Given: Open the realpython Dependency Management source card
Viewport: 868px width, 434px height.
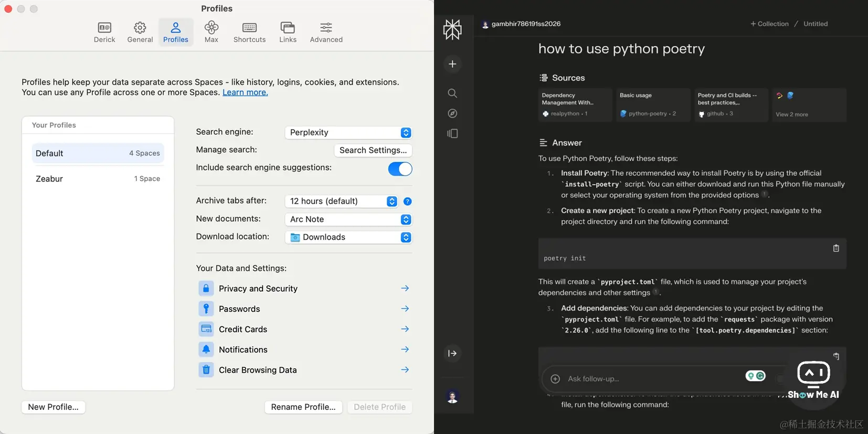Looking at the screenshot, I should click(x=575, y=105).
